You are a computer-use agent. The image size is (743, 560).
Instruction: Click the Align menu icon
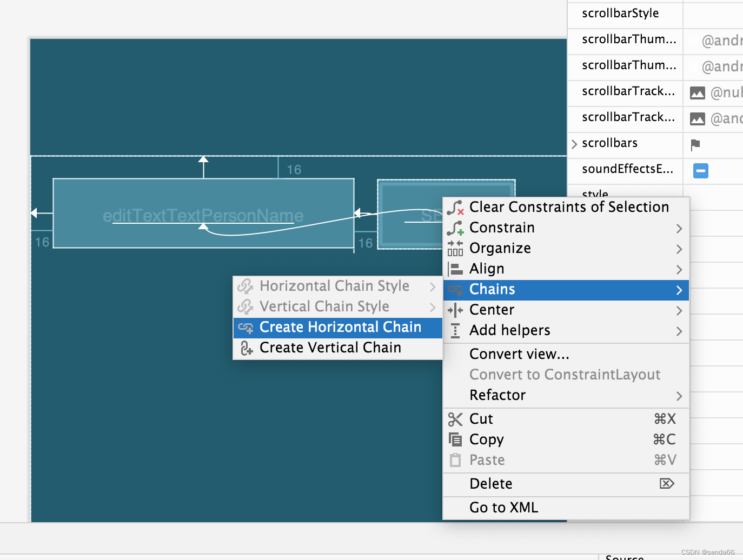[x=455, y=269]
